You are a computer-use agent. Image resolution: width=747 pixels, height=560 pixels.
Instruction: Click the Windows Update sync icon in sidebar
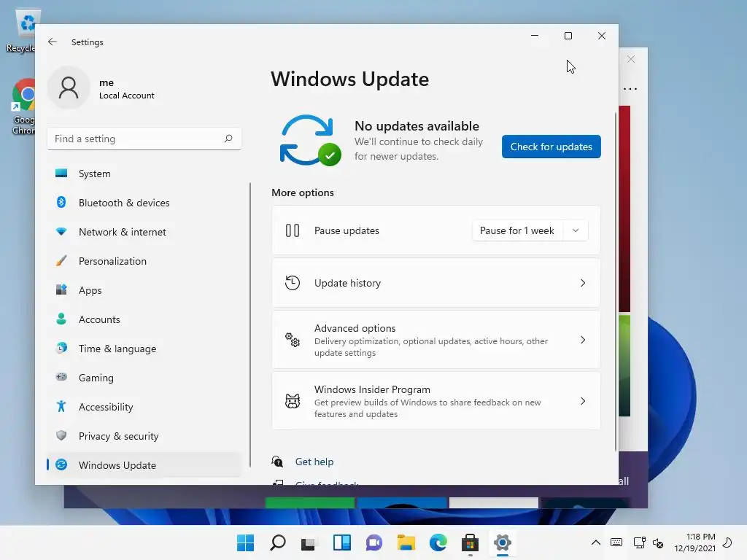pyautogui.click(x=61, y=464)
